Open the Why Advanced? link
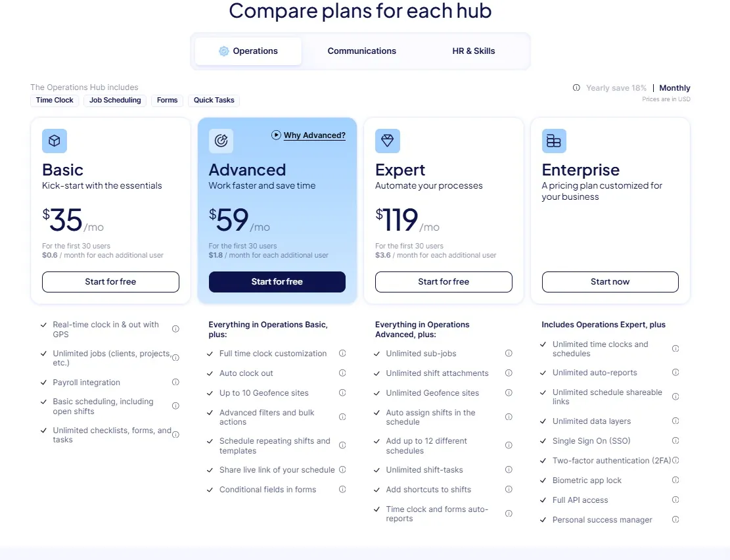Viewport: 730px width, 560px height. click(314, 135)
